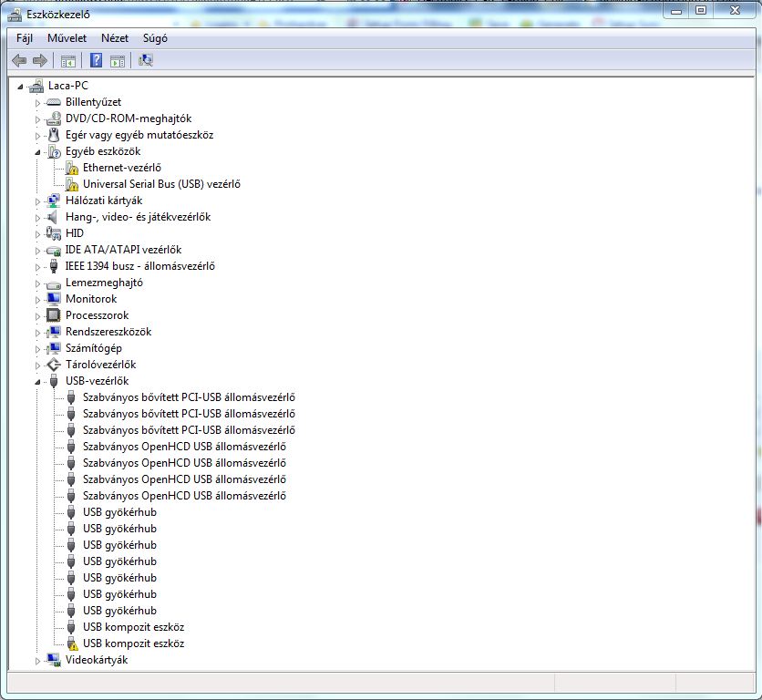Expand the Billentyűzet category

tap(37, 103)
